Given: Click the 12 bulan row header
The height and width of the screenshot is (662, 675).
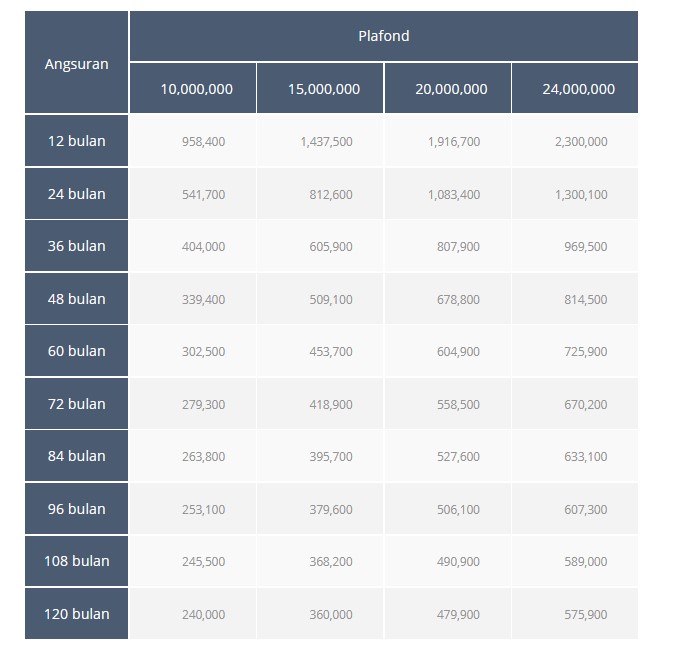Looking at the screenshot, I should (77, 141).
